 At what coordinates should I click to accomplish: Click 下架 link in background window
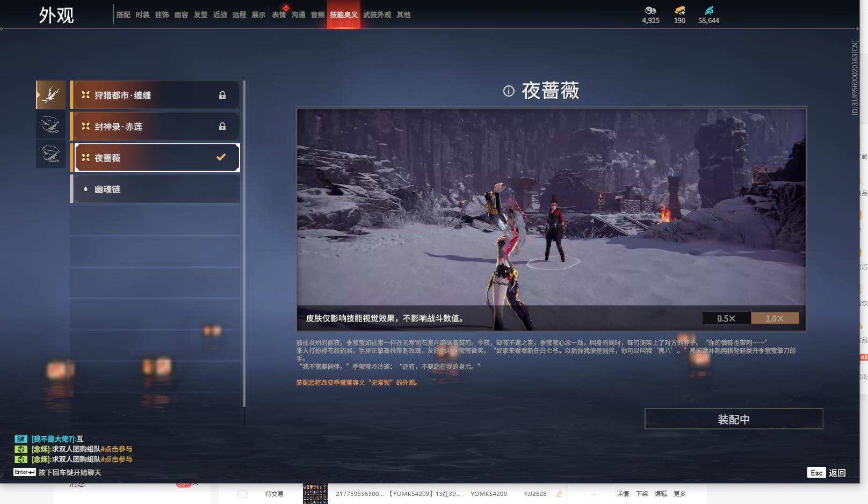[642, 494]
